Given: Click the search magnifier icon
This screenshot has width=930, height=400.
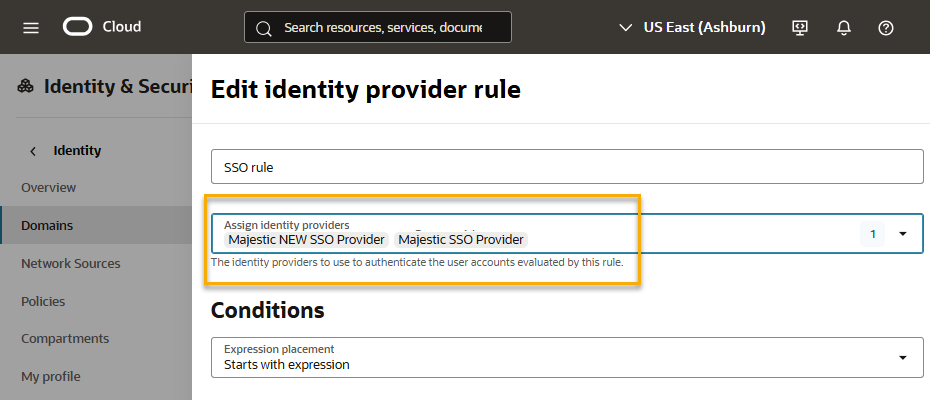Looking at the screenshot, I should point(264,28).
